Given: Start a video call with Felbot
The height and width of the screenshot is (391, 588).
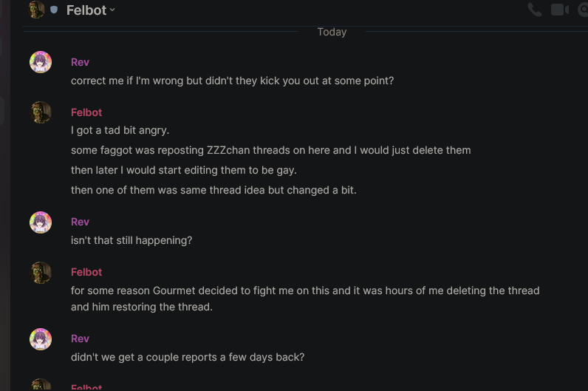Looking at the screenshot, I should 559,10.
